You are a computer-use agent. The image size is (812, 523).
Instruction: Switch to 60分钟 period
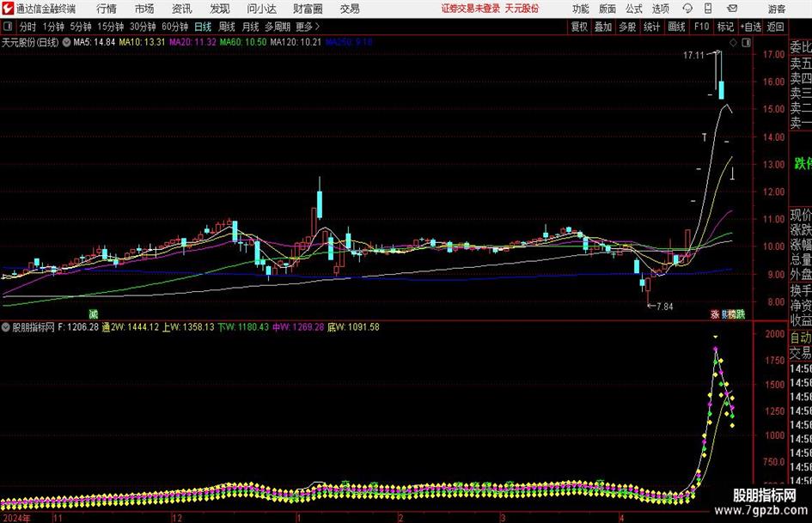[175, 27]
